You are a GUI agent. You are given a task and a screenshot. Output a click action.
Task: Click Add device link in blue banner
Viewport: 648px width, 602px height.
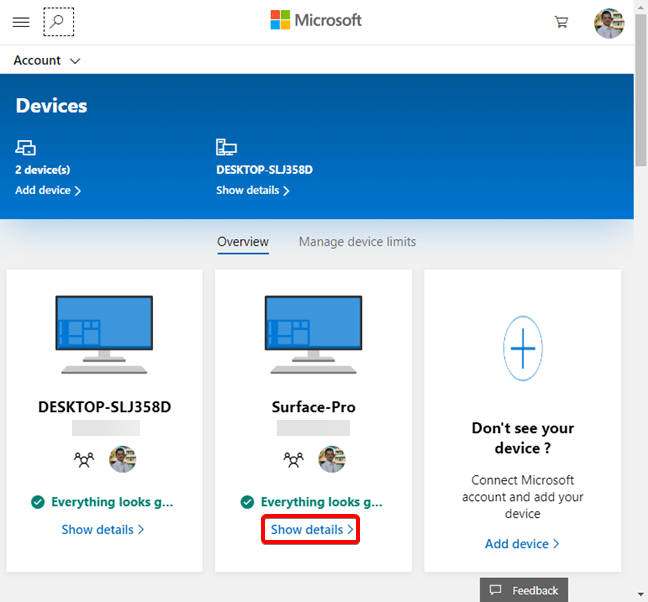point(48,190)
